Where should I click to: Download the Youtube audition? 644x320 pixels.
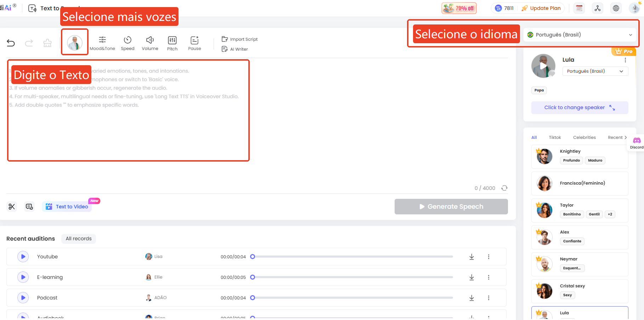[x=471, y=257]
